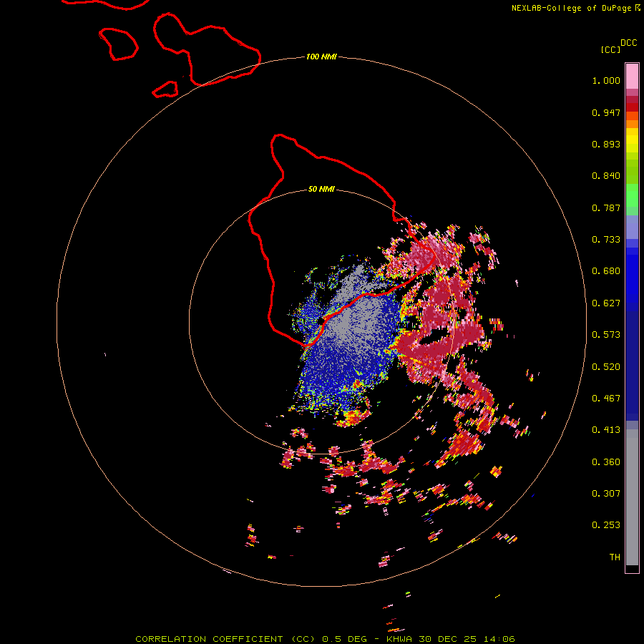Screen dimensions: 644x644
Task: Click the black radar site marker at center
Action: coord(321,321)
